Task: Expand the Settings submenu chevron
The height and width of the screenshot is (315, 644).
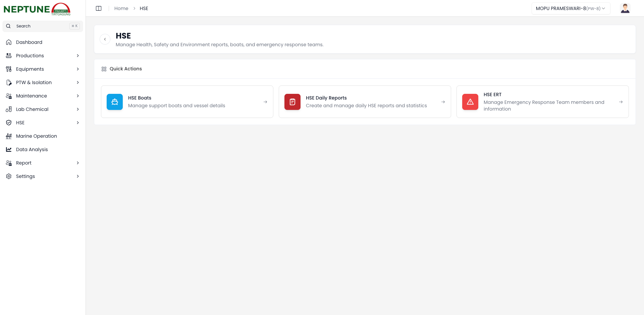Action: tap(78, 176)
